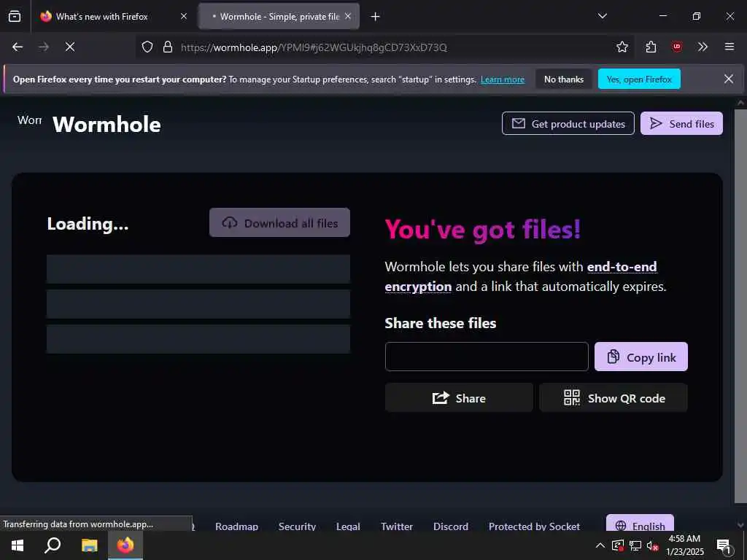
Task: Show the QR code
Action: coord(613,397)
